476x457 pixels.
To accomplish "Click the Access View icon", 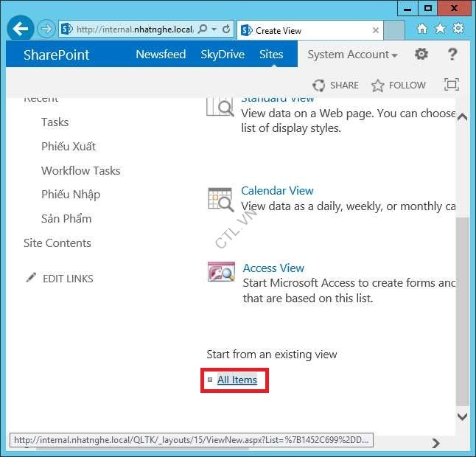I will point(221,273).
